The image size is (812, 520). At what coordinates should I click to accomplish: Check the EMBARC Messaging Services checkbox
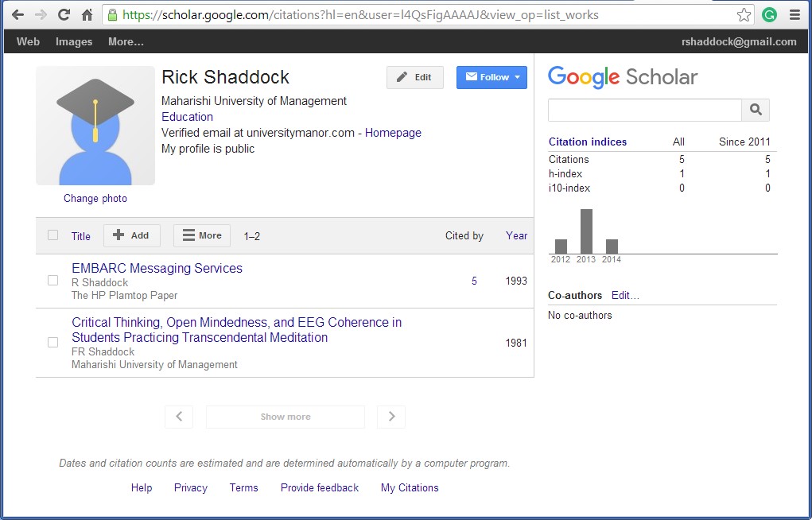click(x=52, y=280)
